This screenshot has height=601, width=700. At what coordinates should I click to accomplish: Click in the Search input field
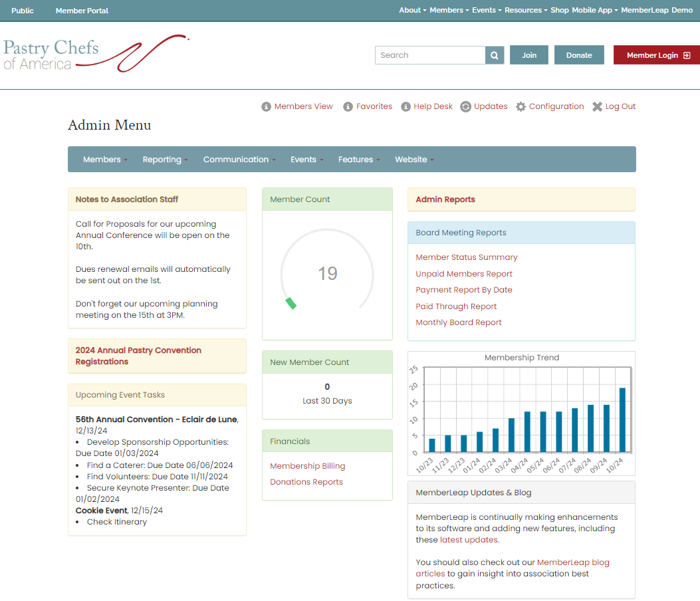[x=430, y=55]
